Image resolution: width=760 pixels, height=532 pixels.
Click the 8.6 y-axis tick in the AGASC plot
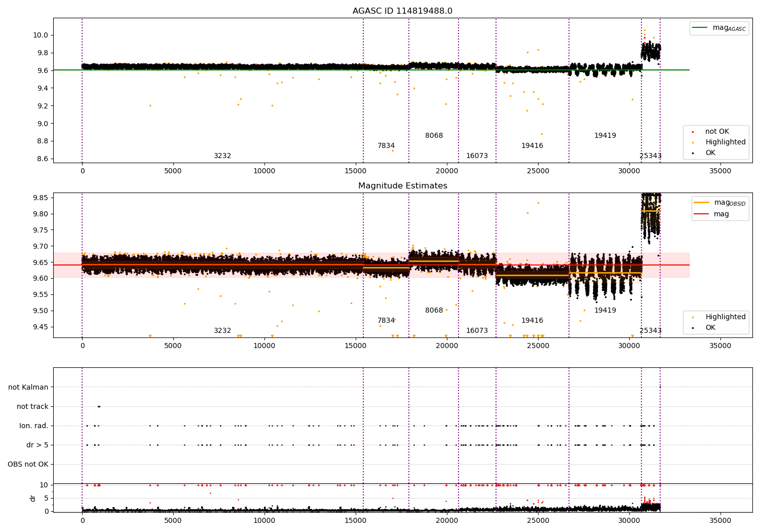[43, 159]
